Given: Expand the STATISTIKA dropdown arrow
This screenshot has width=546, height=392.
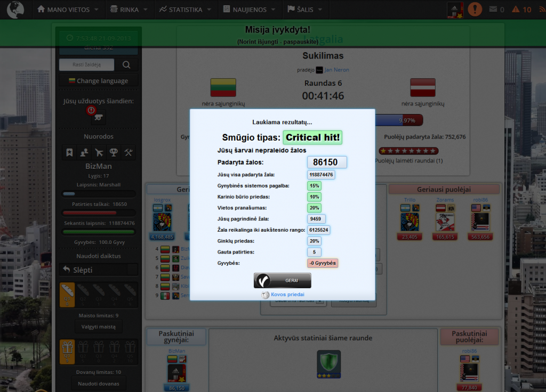Looking at the screenshot, I should pyautogui.click(x=209, y=10).
